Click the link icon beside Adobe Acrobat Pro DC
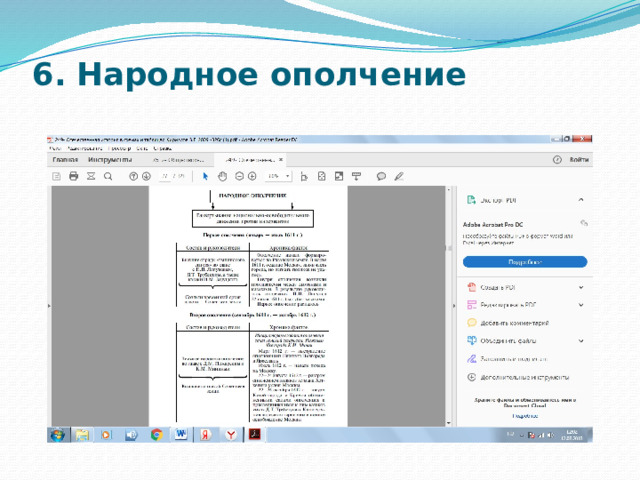Viewport: 640px width, 480px height. click(584, 223)
